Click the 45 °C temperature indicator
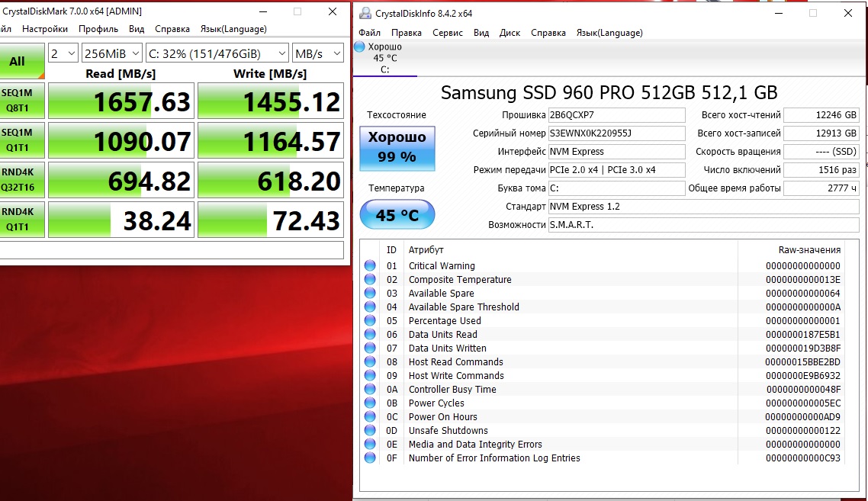The width and height of the screenshot is (868, 501). click(x=397, y=215)
